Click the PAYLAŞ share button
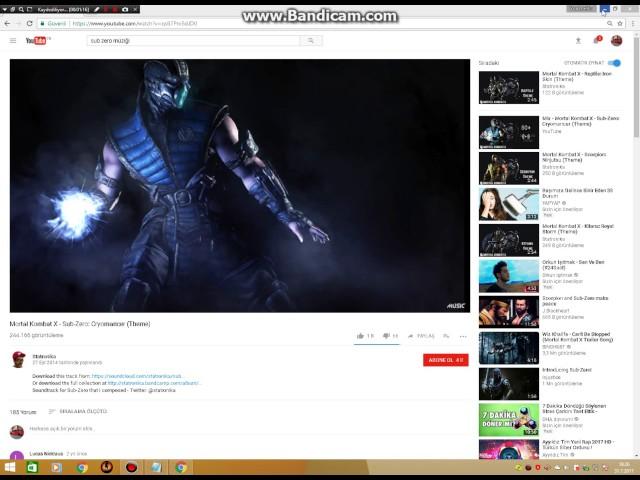The image size is (640, 480). click(421, 336)
